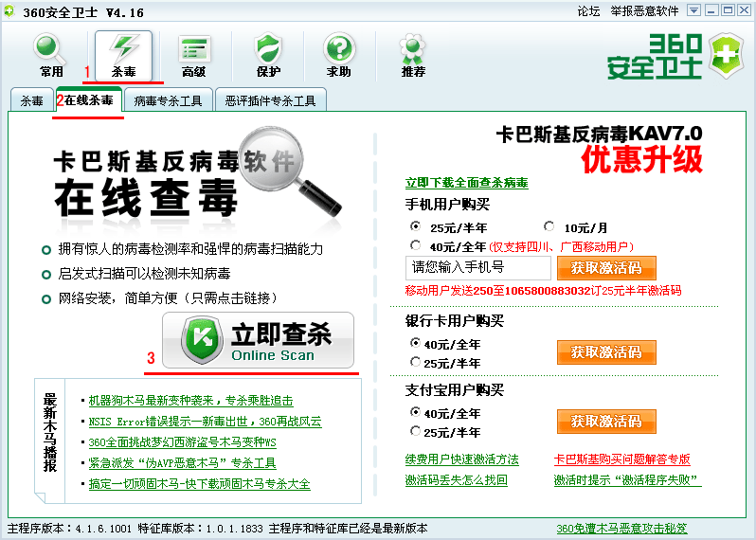
Task: Switch to 恶评插件专杀工具 tab
Action: coord(270,99)
